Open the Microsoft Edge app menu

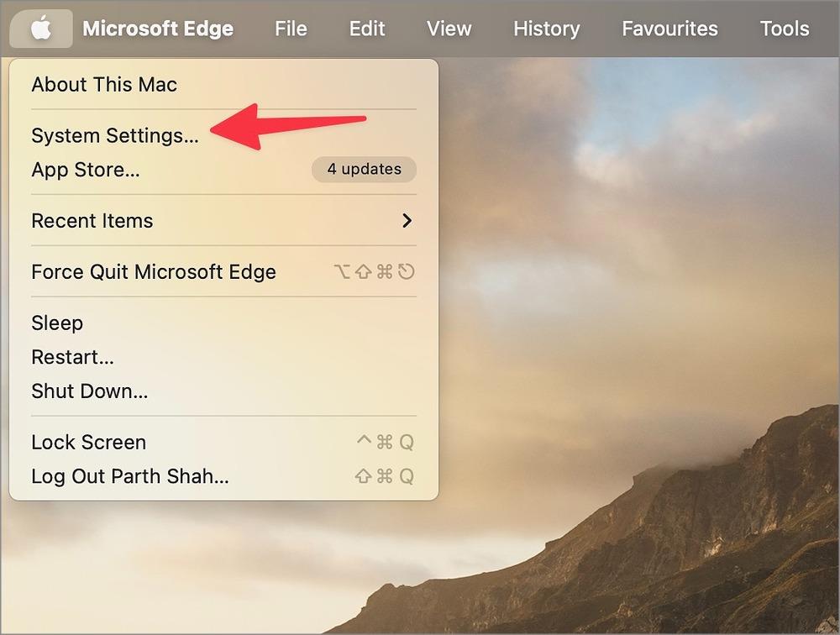(x=158, y=29)
